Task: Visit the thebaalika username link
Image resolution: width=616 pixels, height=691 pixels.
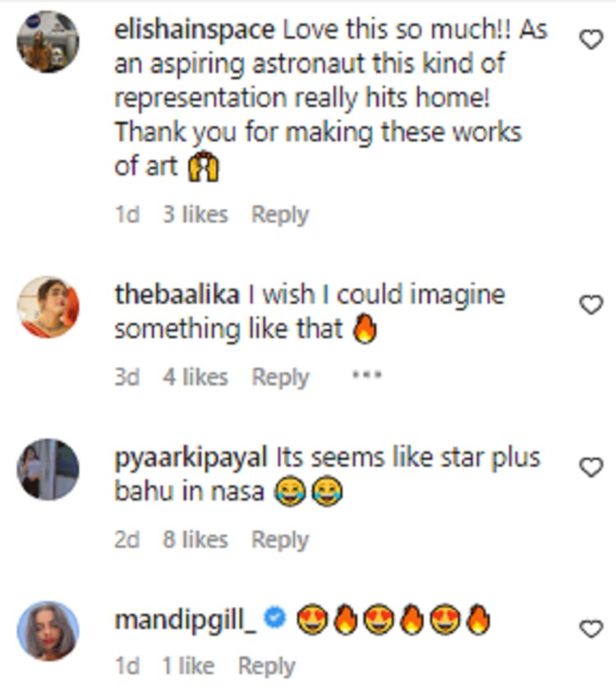Action: click(177, 295)
